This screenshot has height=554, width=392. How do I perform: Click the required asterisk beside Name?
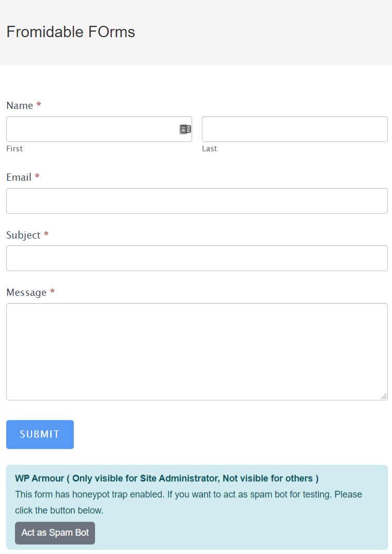38,105
